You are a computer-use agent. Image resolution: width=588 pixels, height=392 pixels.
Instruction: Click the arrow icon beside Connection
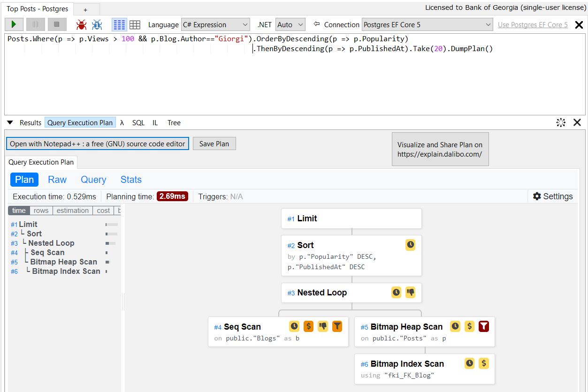(316, 24)
